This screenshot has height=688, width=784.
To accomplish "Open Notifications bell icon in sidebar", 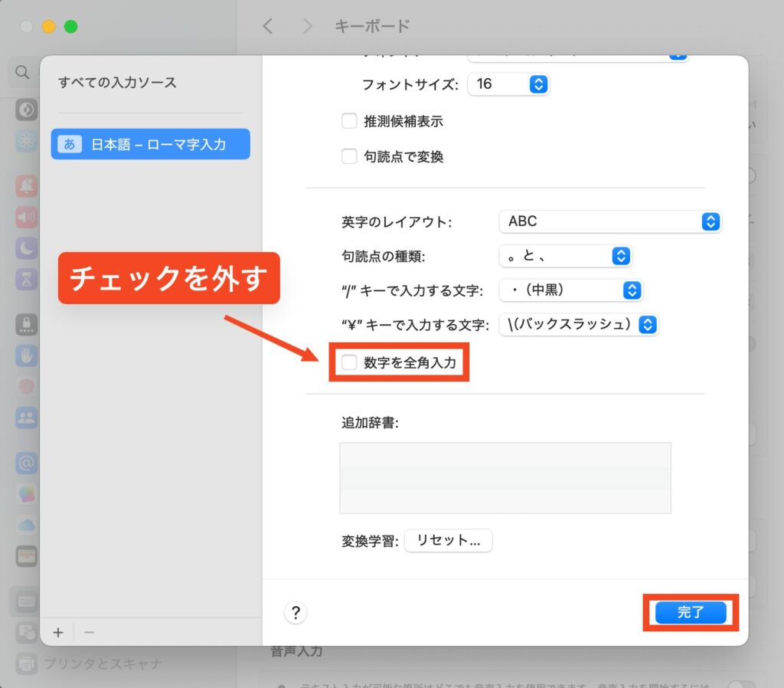I will tap(27, 186).
